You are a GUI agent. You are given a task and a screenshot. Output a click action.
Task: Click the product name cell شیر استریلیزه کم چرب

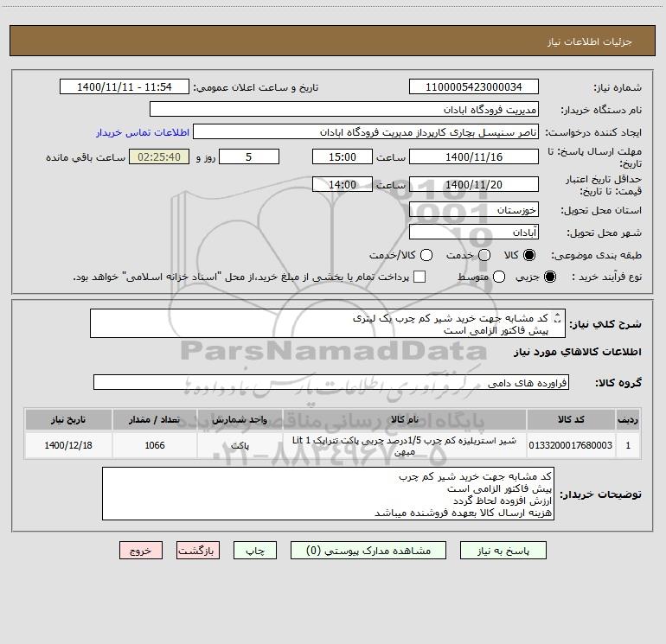[405, 445]
